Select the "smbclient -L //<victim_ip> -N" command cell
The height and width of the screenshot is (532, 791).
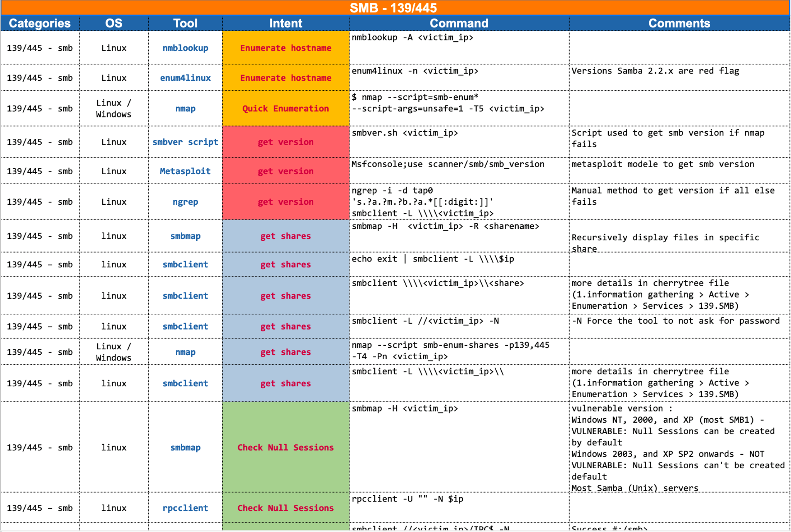point(459,326)
